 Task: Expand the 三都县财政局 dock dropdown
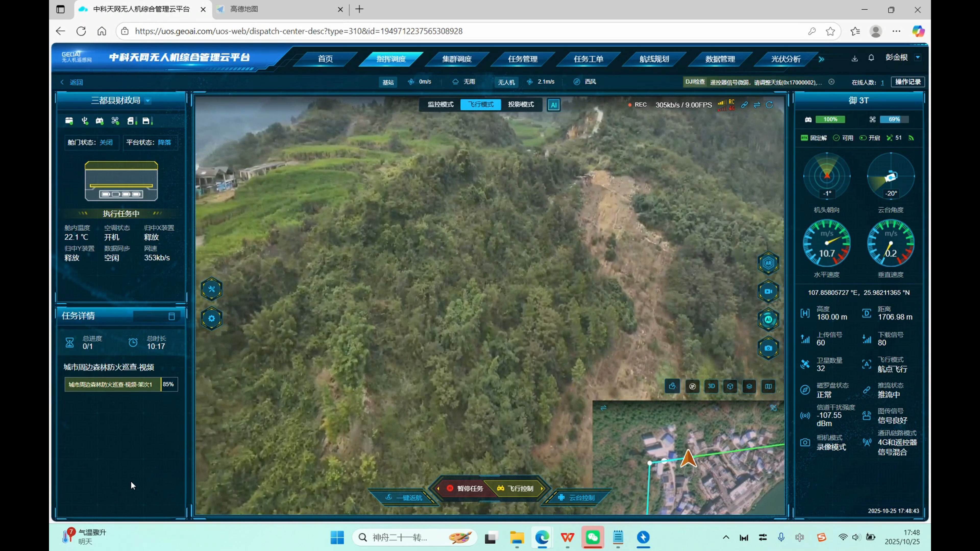pos(148,101)
